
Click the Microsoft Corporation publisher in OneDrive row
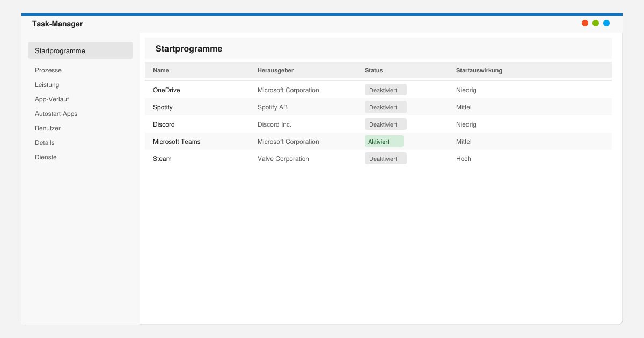(288, 90)
